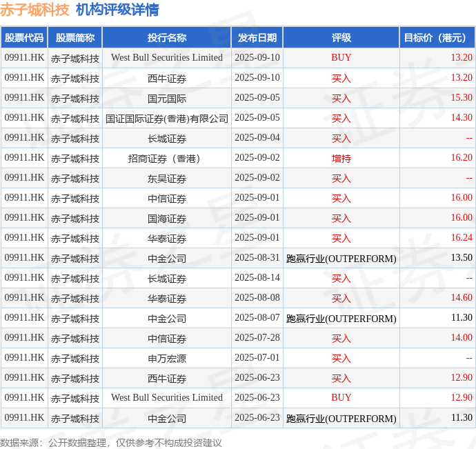Select 国证国际证券(香港)有限公司 cell
476x449 pixels.
(167, 119)
